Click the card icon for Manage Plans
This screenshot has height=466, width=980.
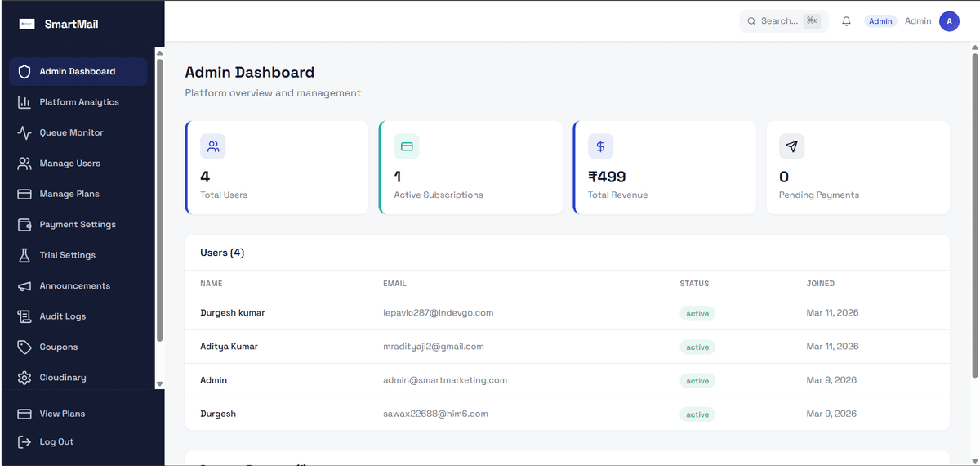point(24,194)
